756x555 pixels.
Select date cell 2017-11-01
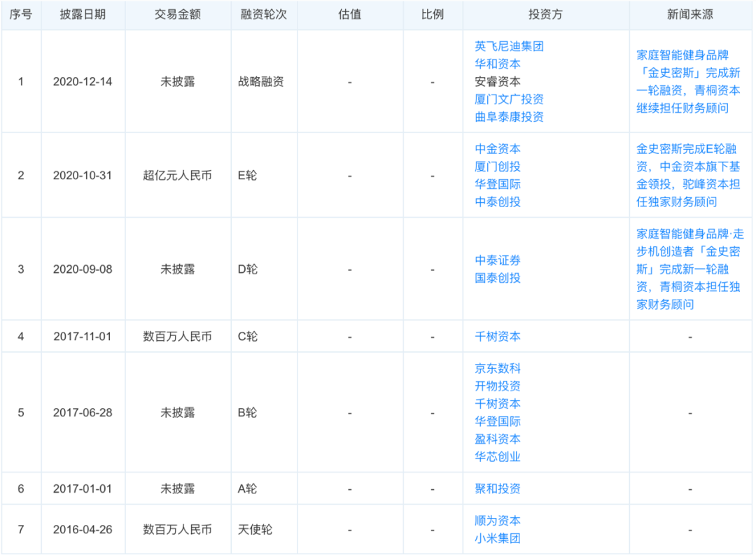pos(83,337)
